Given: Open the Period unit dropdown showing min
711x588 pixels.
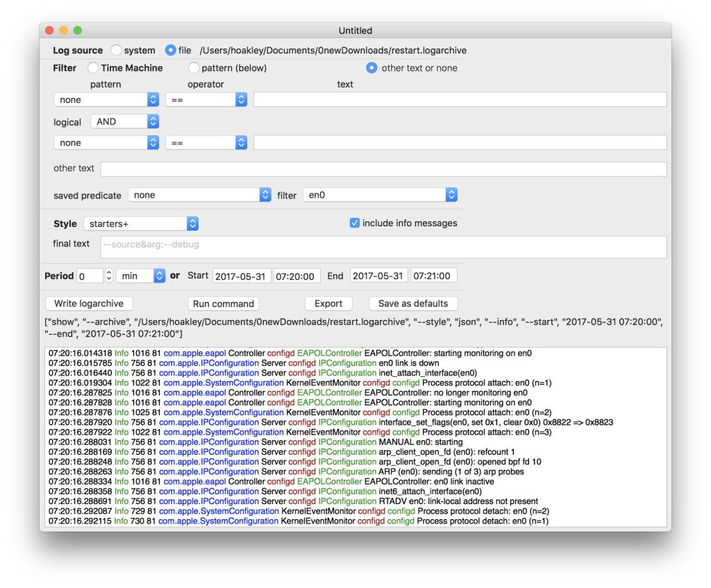Looking at the screenshot, I should [x=140, y=276].
